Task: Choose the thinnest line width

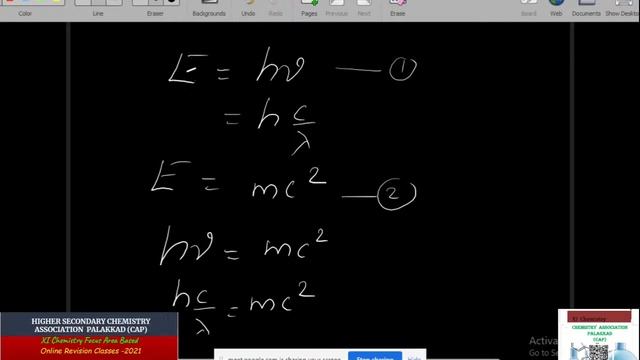Action: 83,2
